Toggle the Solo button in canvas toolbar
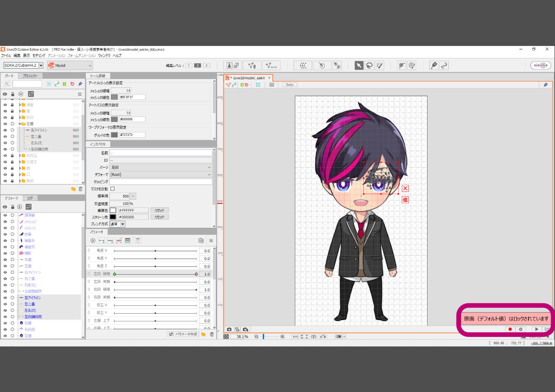The image size is (555, 392). (x=289, y=84)
